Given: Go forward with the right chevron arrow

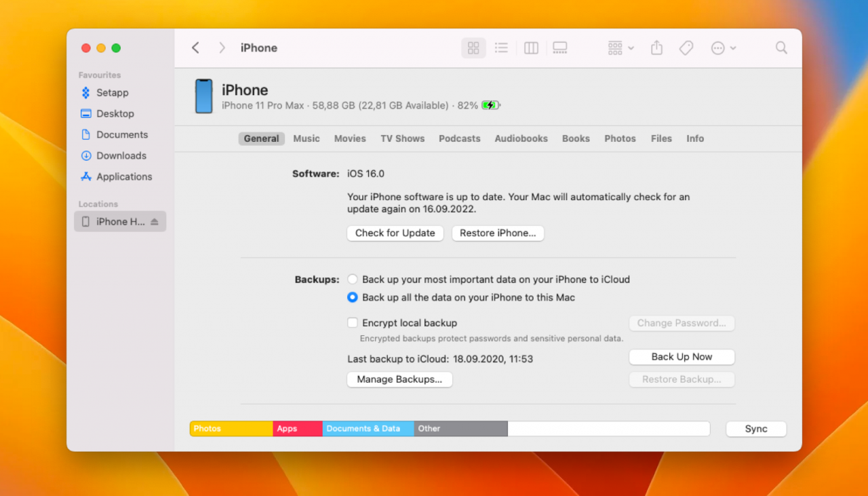Looking at the screenshot, I should tap(222, 47).
